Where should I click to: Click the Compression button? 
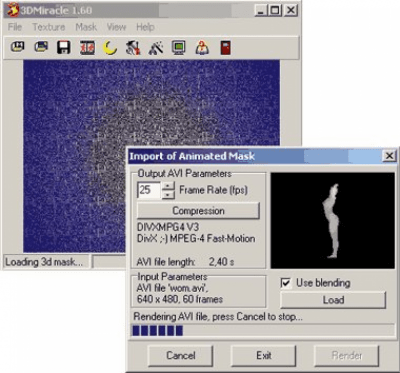[198, 211]
